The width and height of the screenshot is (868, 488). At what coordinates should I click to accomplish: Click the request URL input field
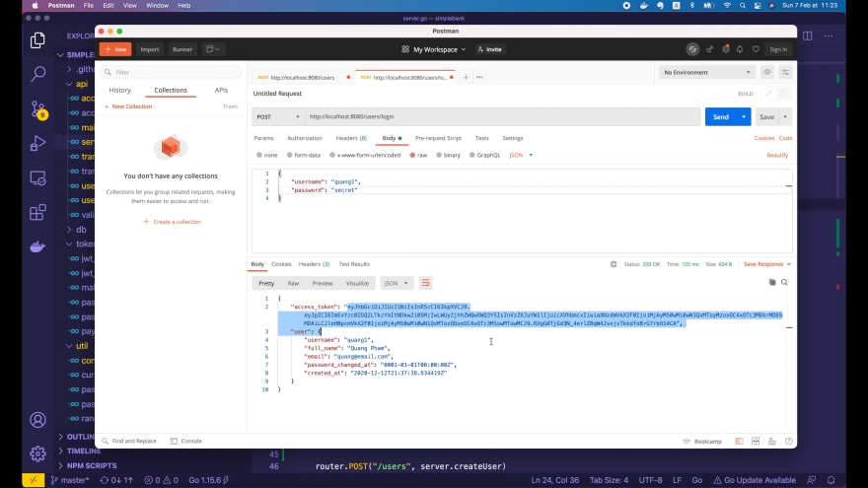pos(503,116)
